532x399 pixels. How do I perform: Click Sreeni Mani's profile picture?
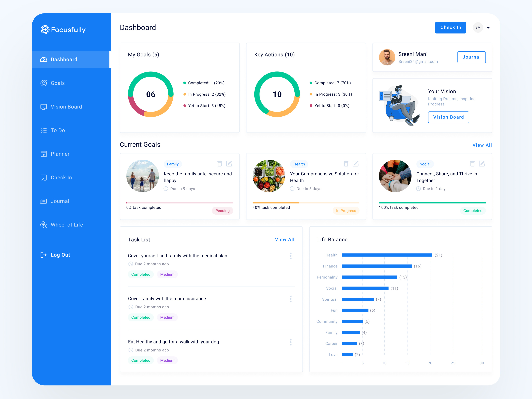pos(387,57)
